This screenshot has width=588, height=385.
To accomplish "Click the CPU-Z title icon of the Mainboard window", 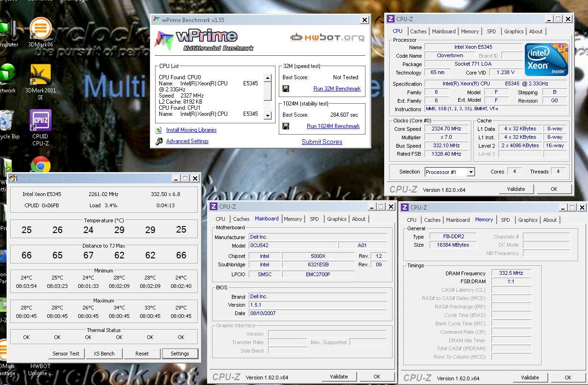I will [214, 206].
